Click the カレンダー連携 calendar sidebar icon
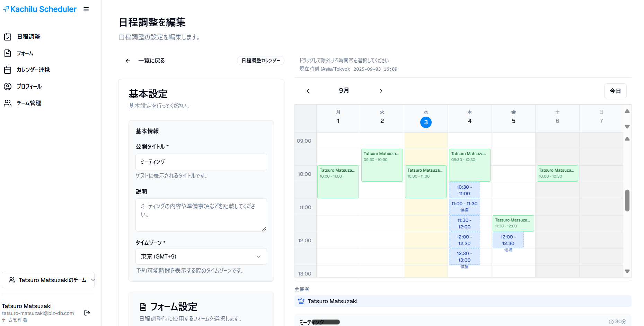The image size is (644, 326). [8, 70]
